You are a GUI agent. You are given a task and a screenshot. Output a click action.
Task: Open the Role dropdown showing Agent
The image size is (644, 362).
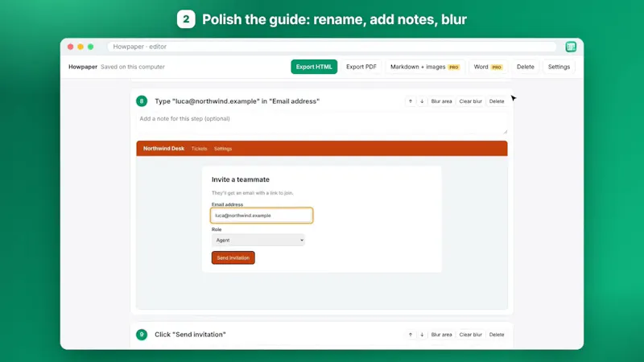258,240
